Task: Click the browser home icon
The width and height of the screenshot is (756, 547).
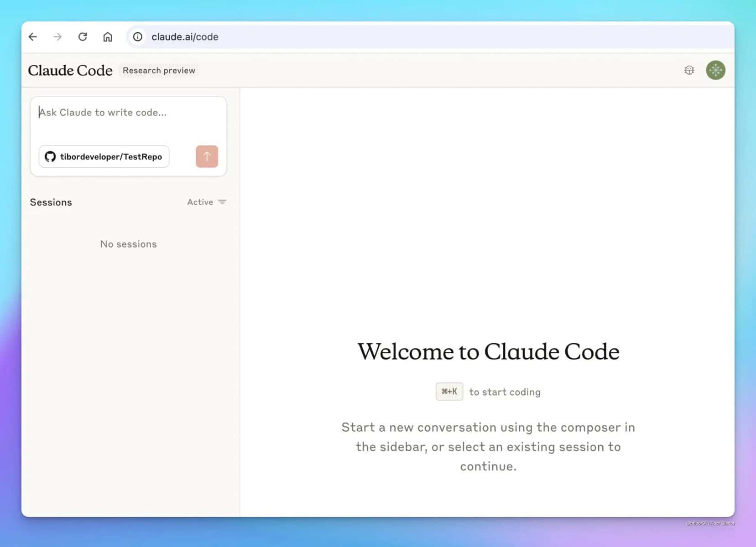Action: (x=108, y=37)
